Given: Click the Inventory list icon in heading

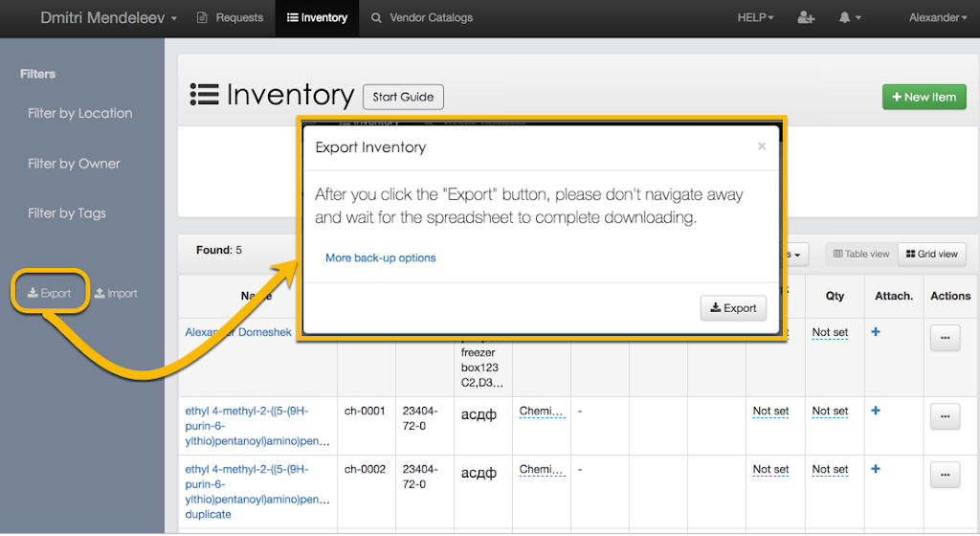Looking at the screenshot, I should pos(205,95).
